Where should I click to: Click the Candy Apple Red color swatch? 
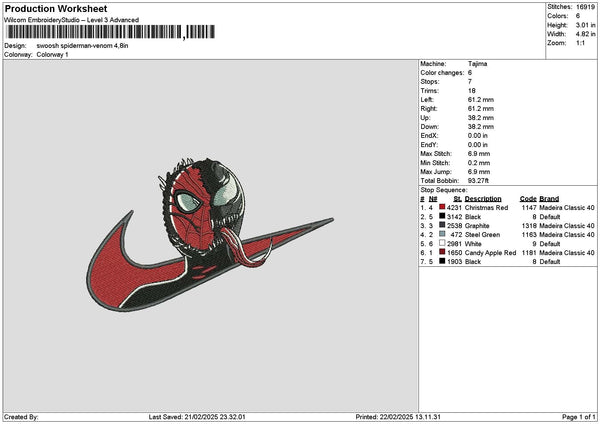pyautogui.click(x=442, y=252)
